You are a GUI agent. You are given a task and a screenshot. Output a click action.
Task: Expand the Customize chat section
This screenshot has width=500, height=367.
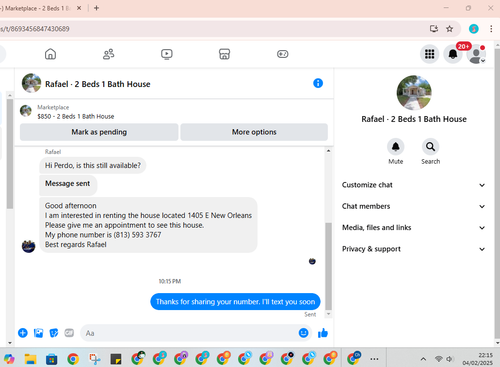coord(413,185)
